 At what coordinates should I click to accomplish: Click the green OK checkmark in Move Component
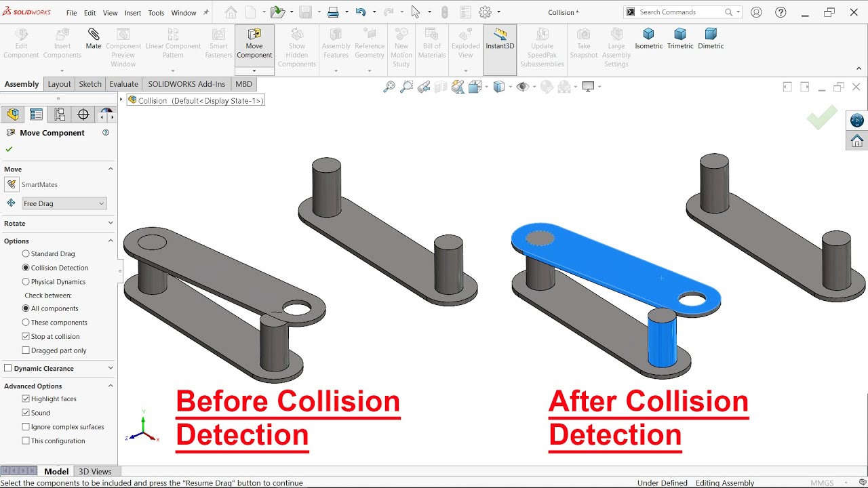[9, 149]
